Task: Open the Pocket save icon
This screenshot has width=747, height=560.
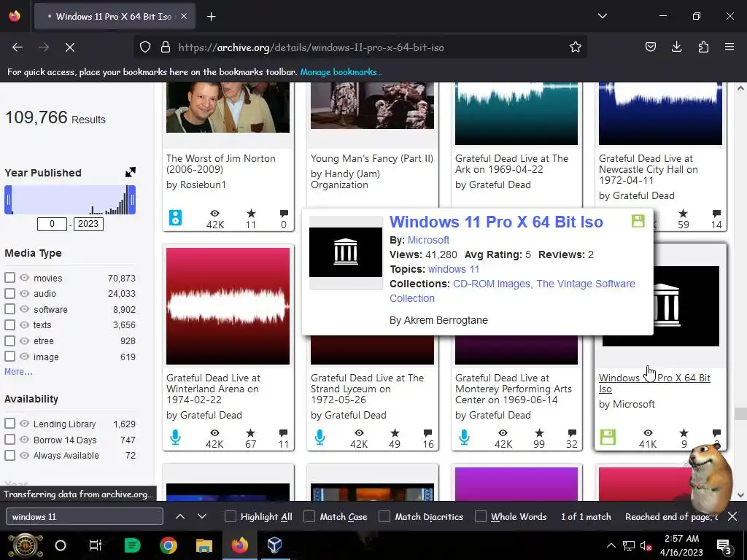Action: [650, 47]
